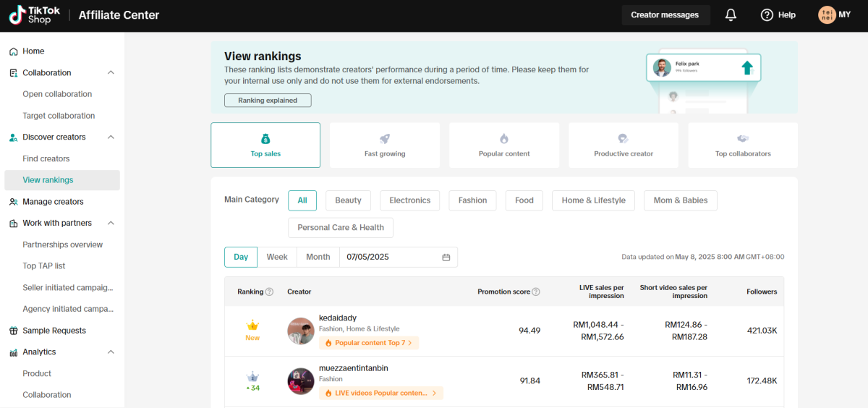Expand the Popular content Top 7 tag
Viewport: 868px width, 408px height.
click(x=369, y=343)
